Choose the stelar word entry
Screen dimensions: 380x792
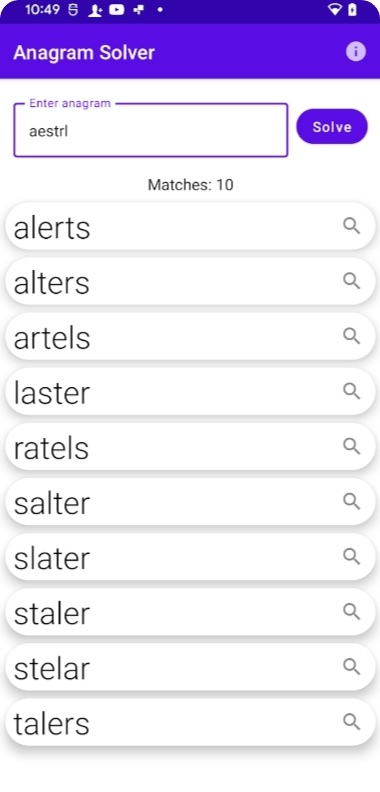[190, 667]
